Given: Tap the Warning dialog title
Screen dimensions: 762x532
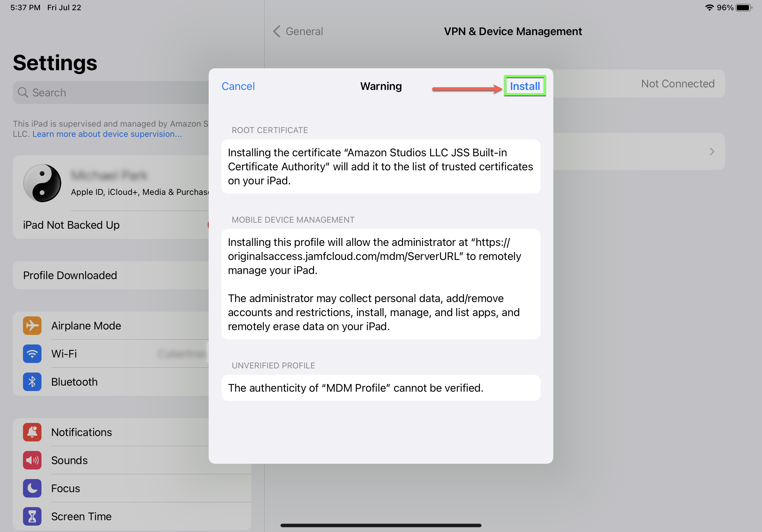Looking at the screenshot, I should (x=381, y=86).
